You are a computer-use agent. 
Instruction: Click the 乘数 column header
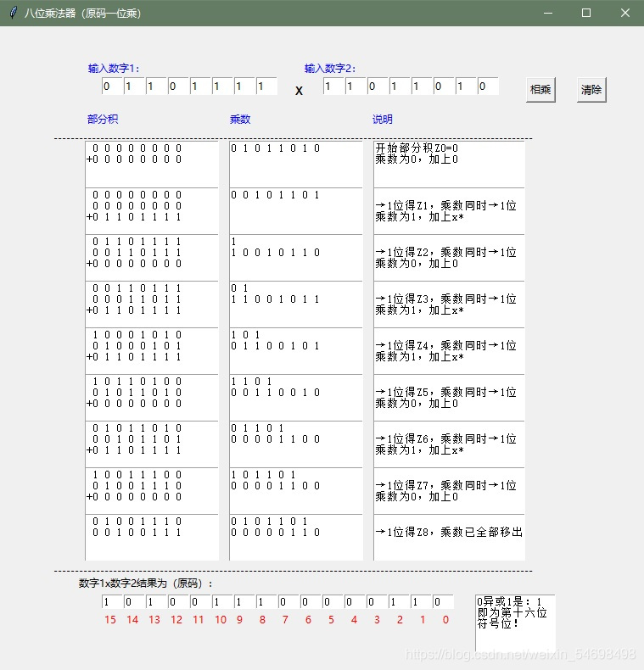tap(240, 120)
